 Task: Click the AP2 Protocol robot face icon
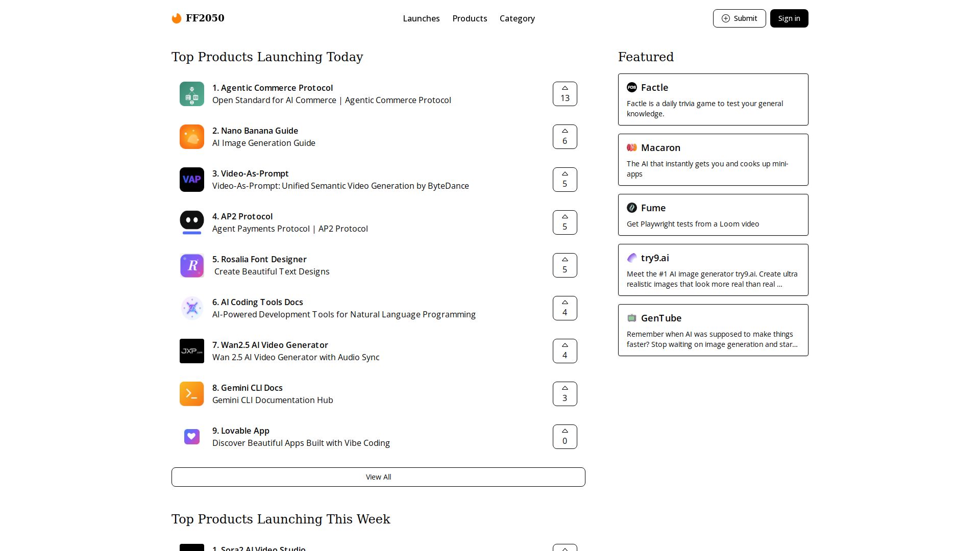(191, 222)
